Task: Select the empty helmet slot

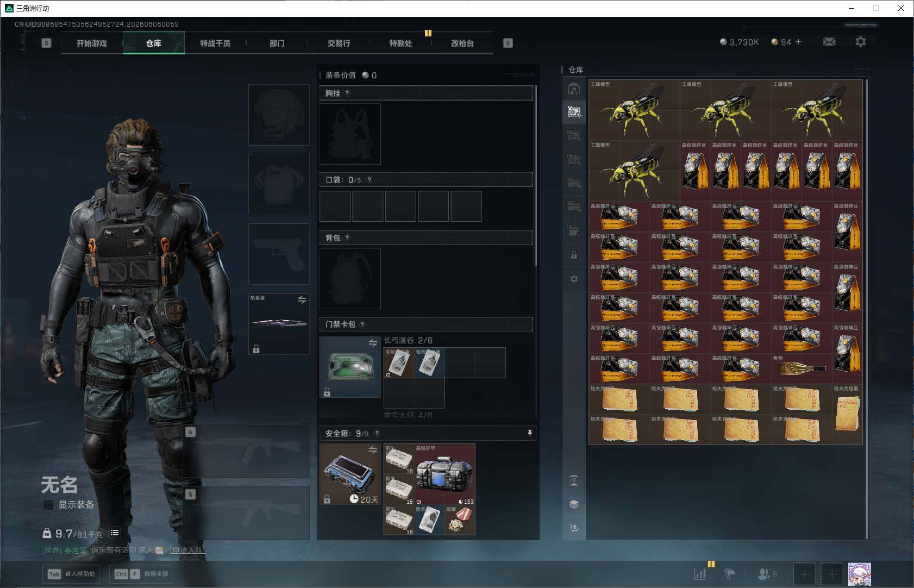Action: [x=279, y=115]
